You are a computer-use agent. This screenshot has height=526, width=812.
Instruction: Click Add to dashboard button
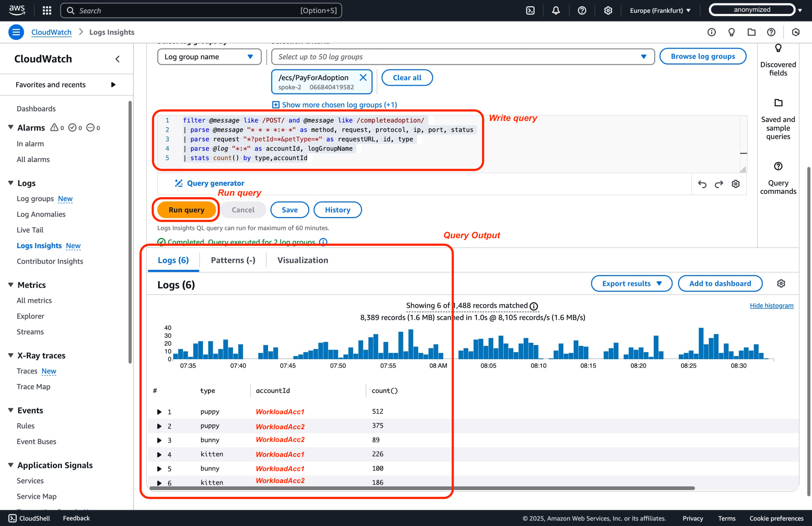(720, 283)
